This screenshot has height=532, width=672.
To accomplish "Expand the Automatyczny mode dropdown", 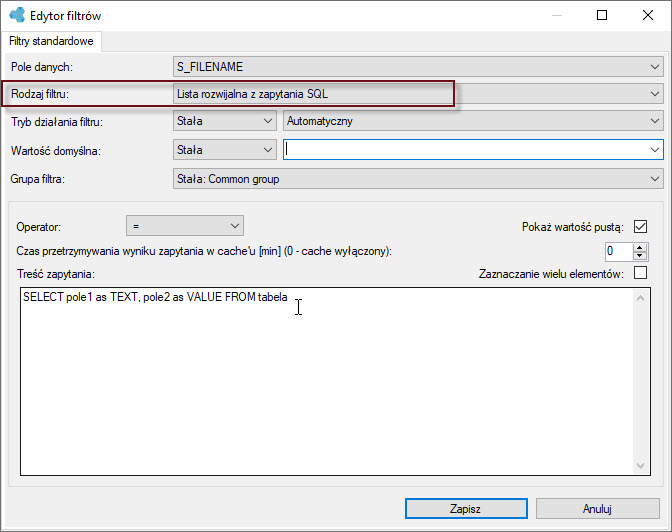I will pos(473,121).
